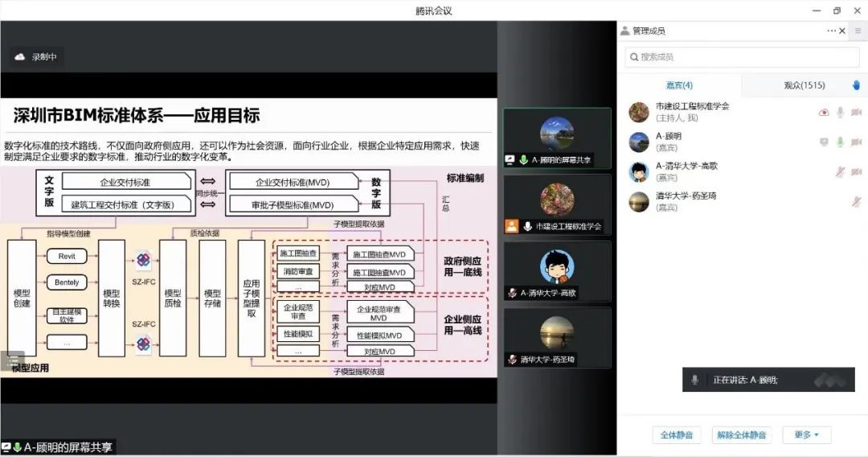Screen dimensions: 868x457
Task: Click A-清华大学-高歌 video tile avatar
Action: point(557,266)
